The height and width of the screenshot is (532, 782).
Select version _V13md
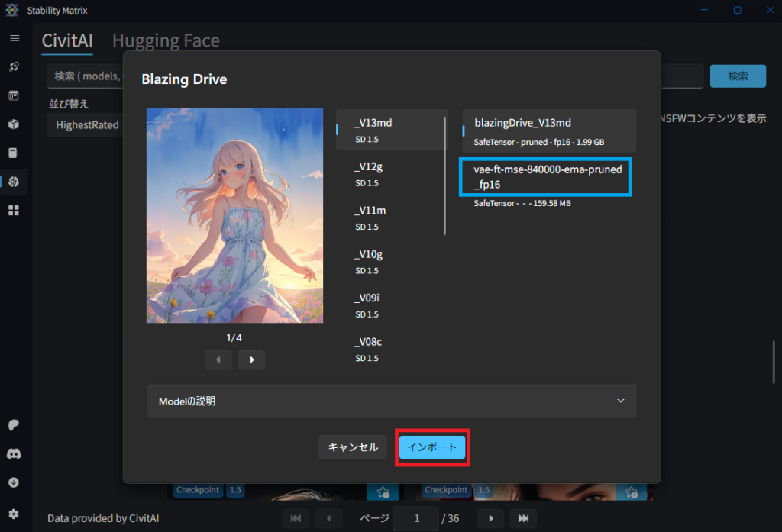[392, 130]
